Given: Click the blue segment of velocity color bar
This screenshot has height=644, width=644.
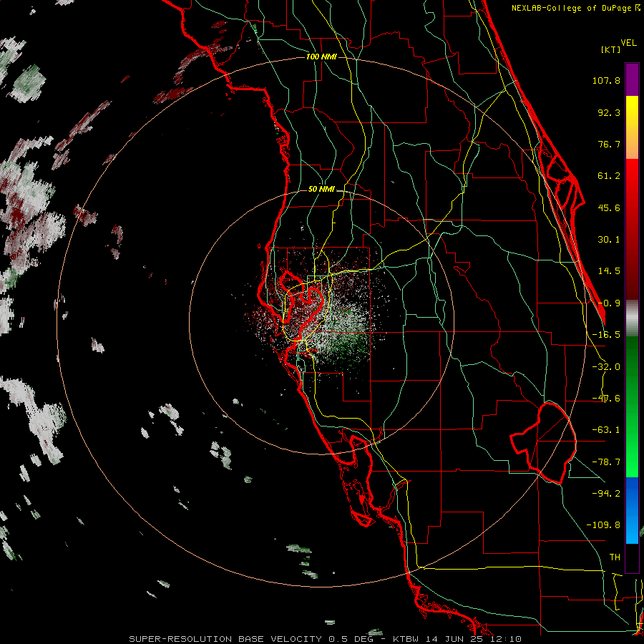Looking at the screenshot, I should click(x=632, y=510).
